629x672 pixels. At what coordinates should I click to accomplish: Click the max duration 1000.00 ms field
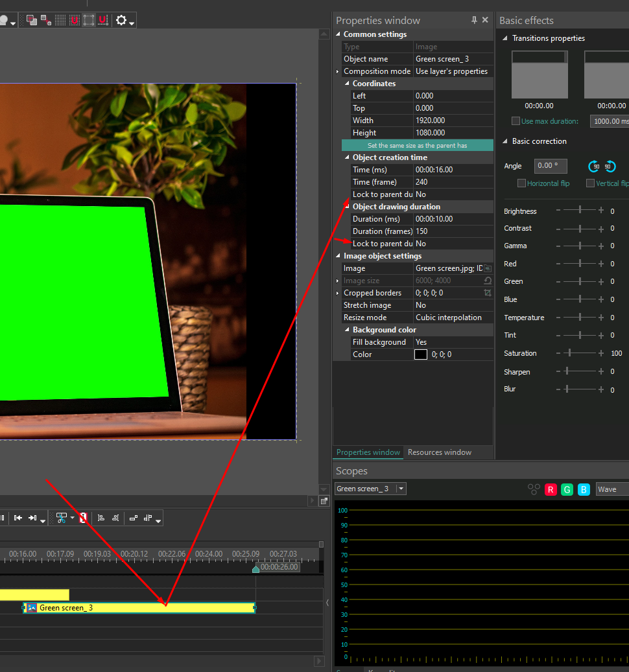[x=610, y=121]
